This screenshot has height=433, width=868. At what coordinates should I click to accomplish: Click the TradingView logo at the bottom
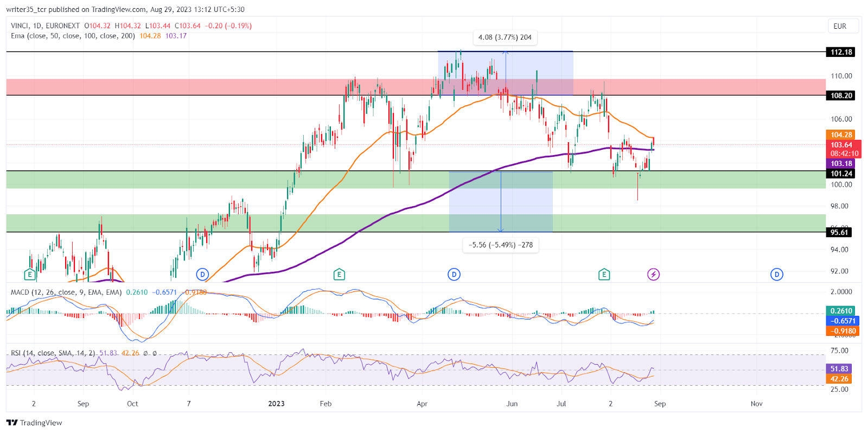pos(34,423)
